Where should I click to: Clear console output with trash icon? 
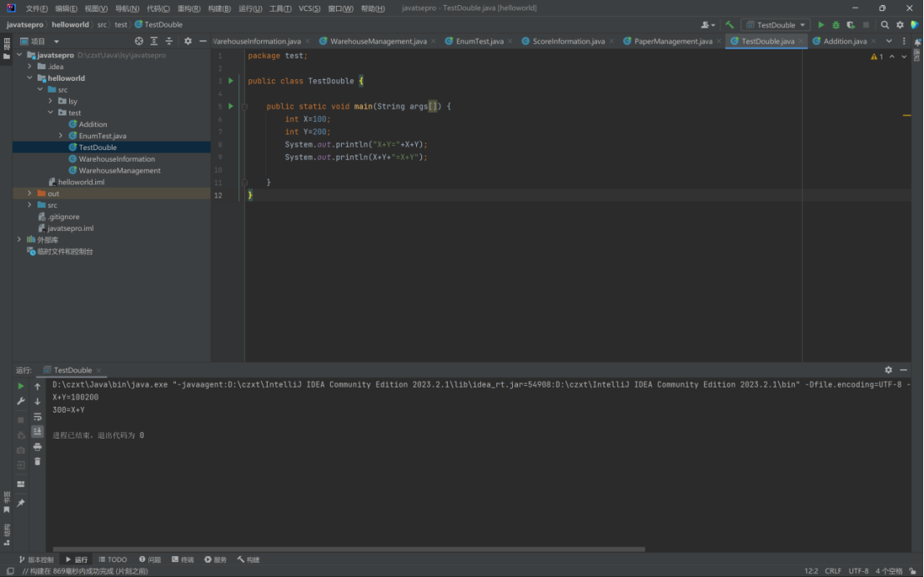coord(38,461)
